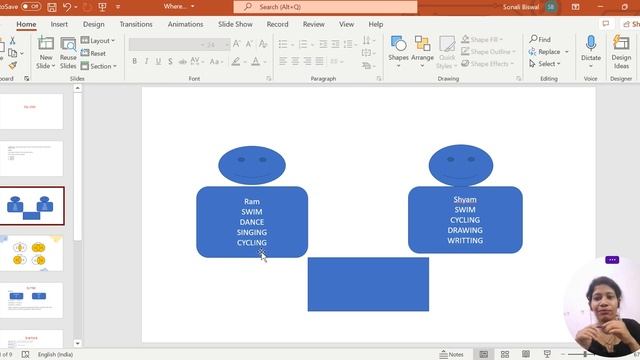Click the Increase Font Size icon

[x=236, y=44]
